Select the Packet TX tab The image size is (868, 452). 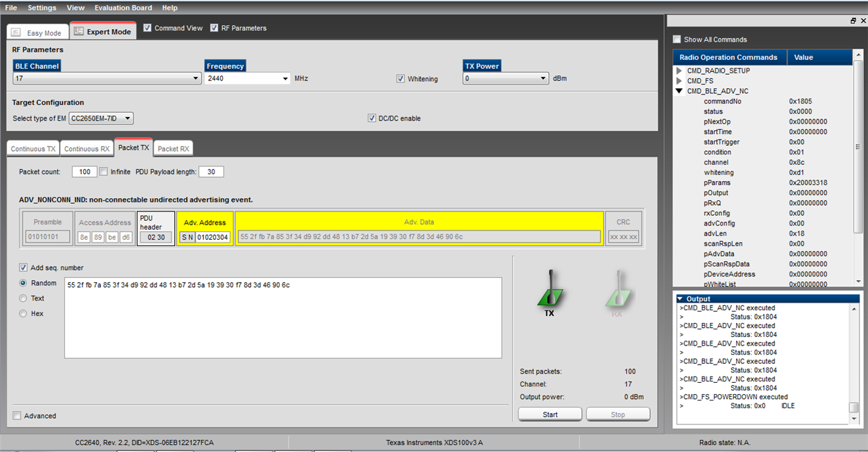click(133, 147)
